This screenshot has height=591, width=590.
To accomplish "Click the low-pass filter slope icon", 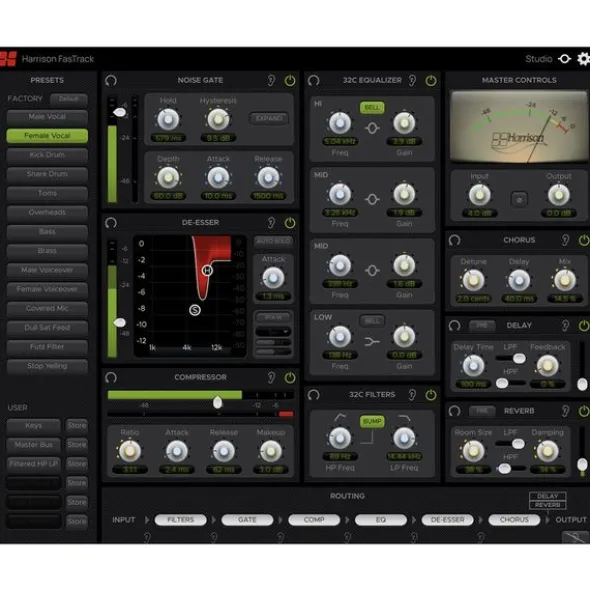I will 404,418.
